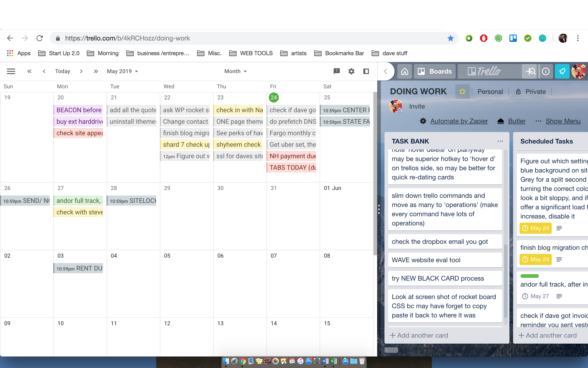Open the Apps bookmark shortcut
Viewport: 588px width, 368px height.
pos(19,53)
